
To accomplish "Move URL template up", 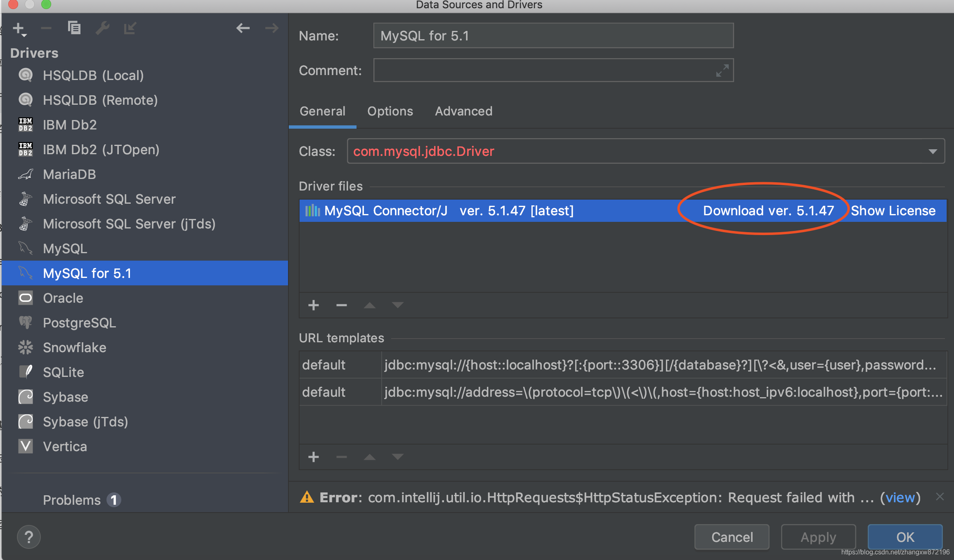I will 370,457.
